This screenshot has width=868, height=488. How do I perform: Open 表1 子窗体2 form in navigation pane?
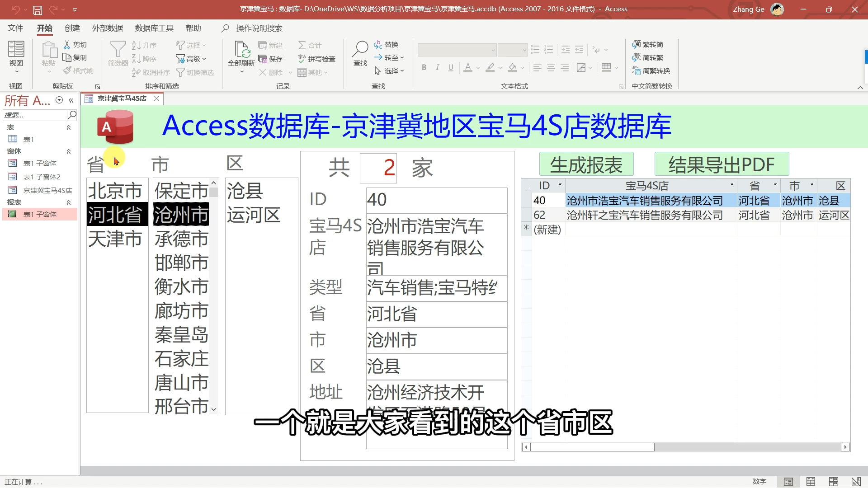[42, 177]
